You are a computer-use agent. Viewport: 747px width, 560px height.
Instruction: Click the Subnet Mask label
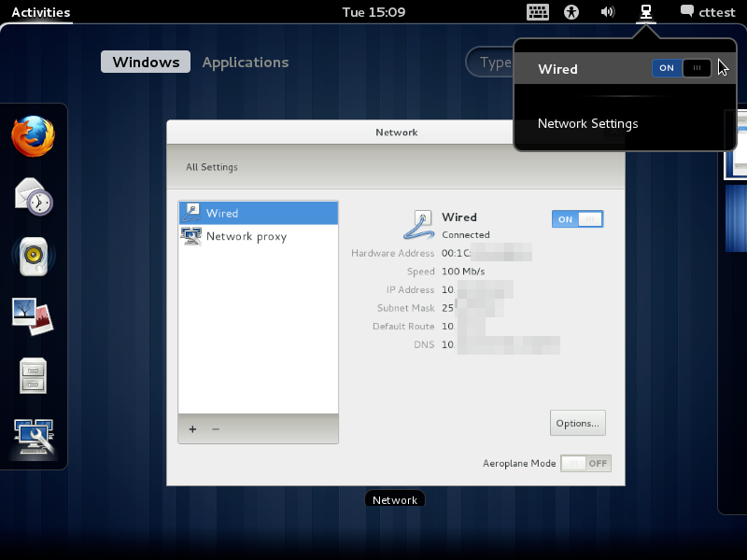406,308
